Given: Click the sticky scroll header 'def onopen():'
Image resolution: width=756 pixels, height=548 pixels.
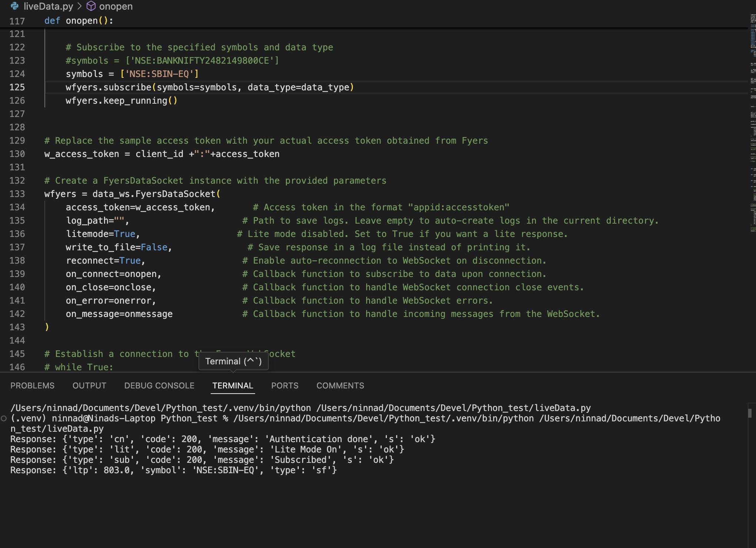Looking at the screenshot, I should (x=79, y=21).
